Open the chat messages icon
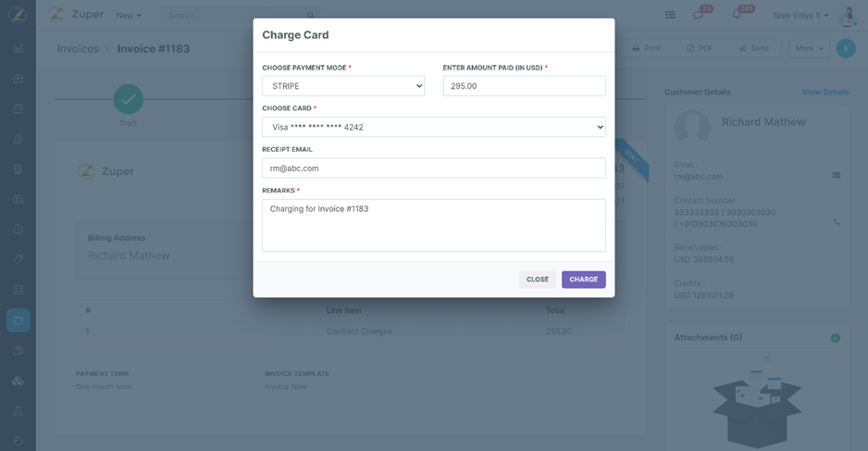 click(698, 15)
